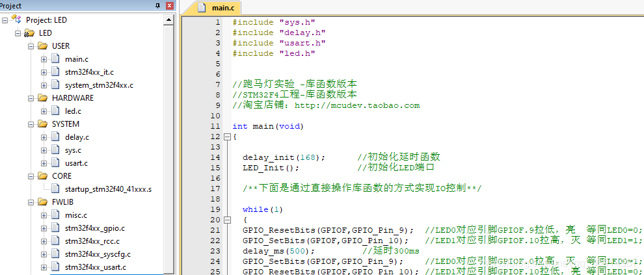Image resolution: width=644 pixels, height=275 pixels.
Task: Select stm32f4xx_it.c in project tree
Action: pyautogui.click(x=89, y=72)
